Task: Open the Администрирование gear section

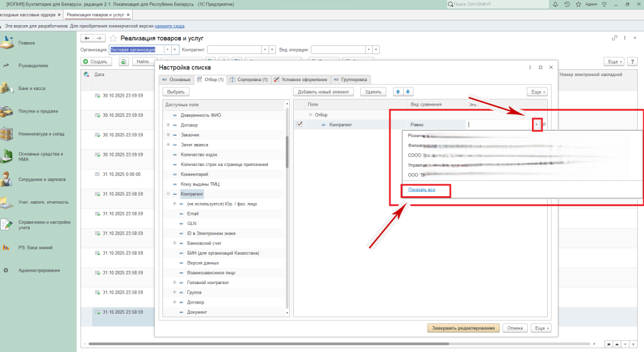Action: (39, 270)
